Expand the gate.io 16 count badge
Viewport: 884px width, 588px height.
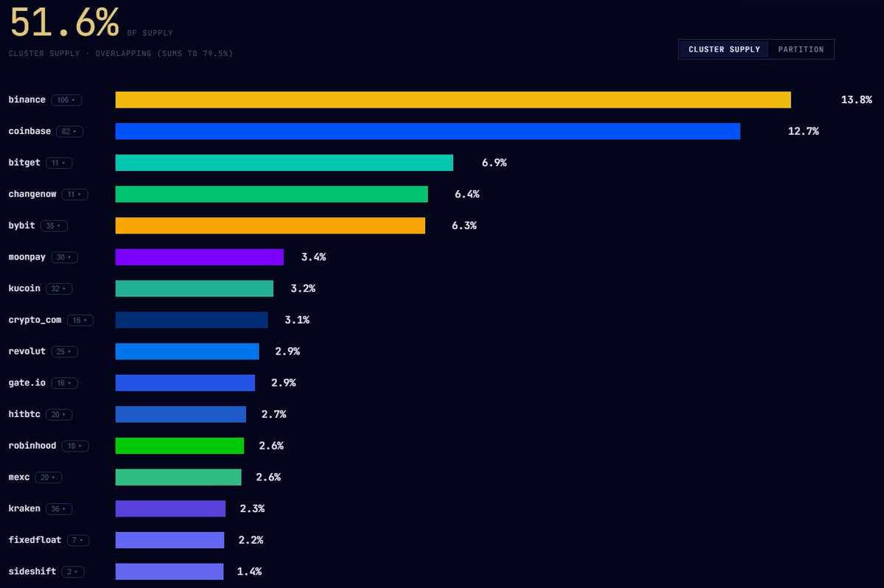(x=64, y=383)
